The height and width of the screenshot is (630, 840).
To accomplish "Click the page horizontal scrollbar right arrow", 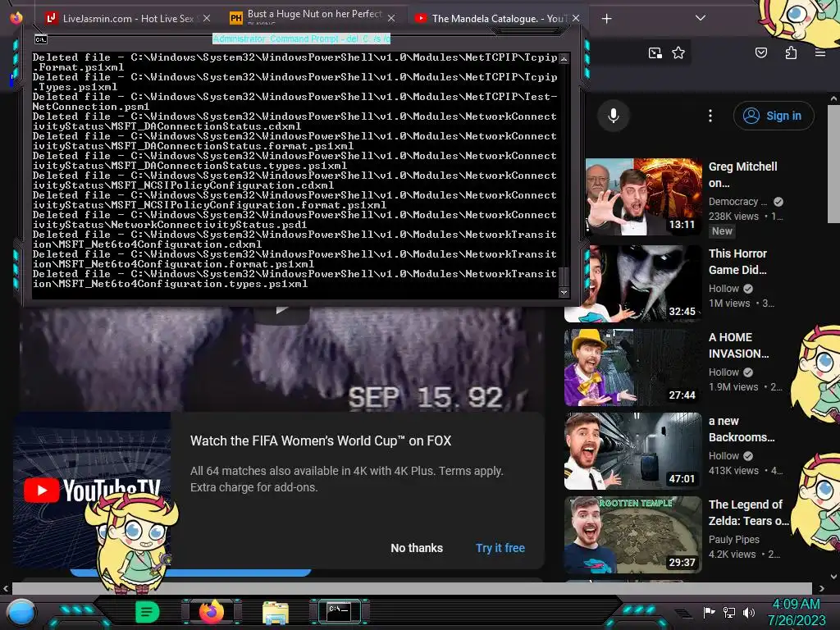I will [822, 588].
